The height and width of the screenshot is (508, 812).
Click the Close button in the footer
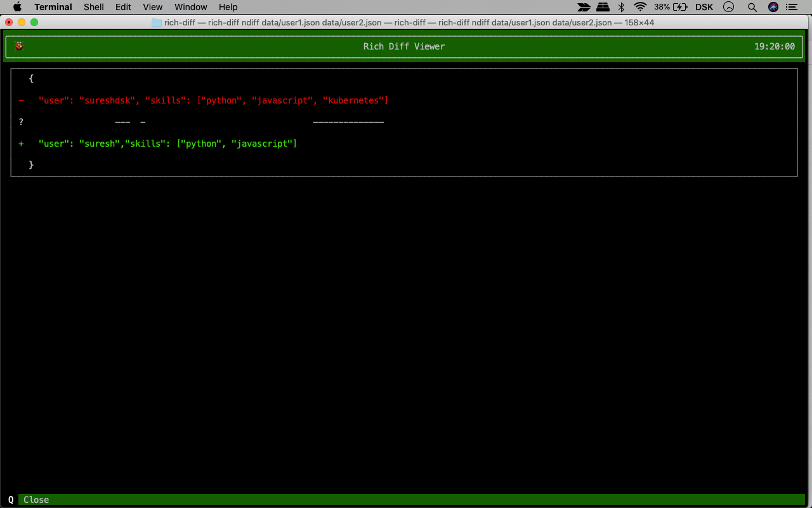(x=36, y=500)
